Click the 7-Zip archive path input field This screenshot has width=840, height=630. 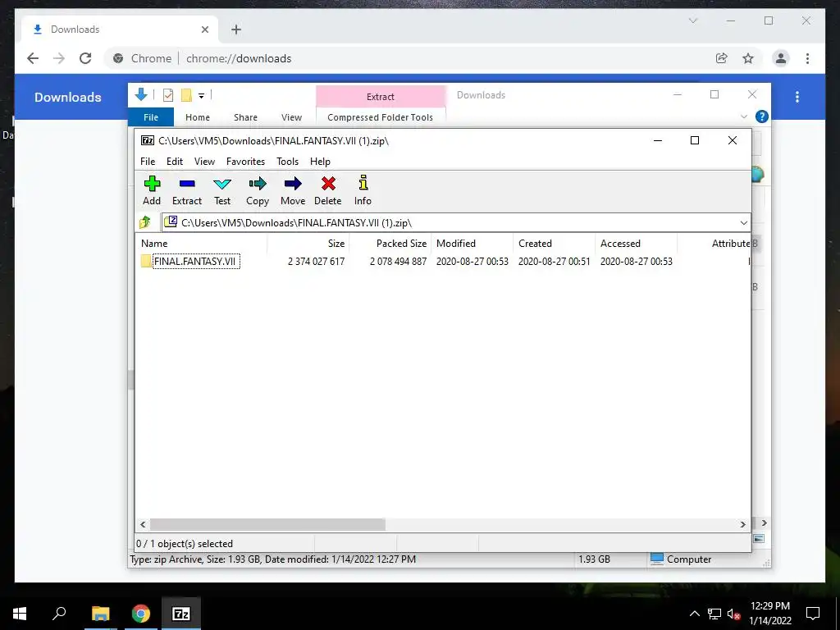pos(456,222)
